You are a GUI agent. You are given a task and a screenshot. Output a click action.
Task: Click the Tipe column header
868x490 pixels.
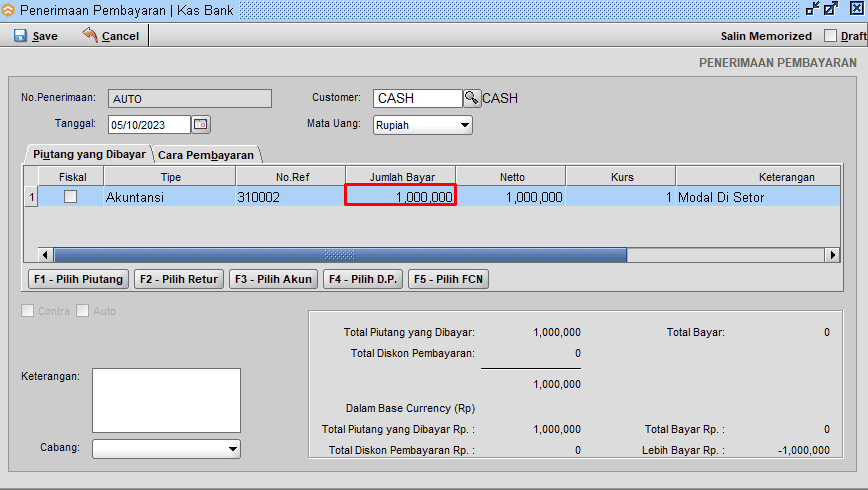tap(169, 177)
